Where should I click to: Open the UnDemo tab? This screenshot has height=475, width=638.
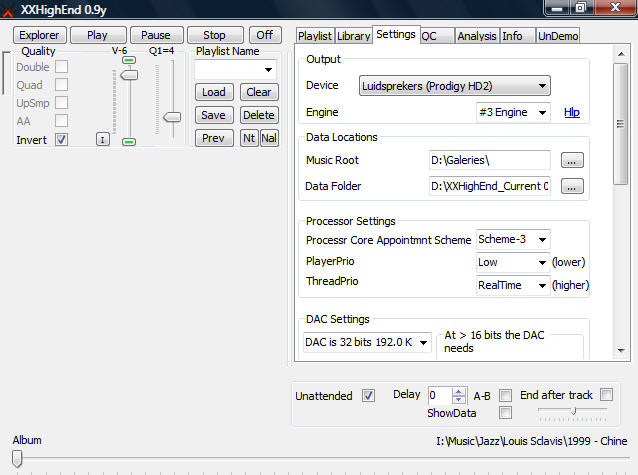tap(558, 36)
